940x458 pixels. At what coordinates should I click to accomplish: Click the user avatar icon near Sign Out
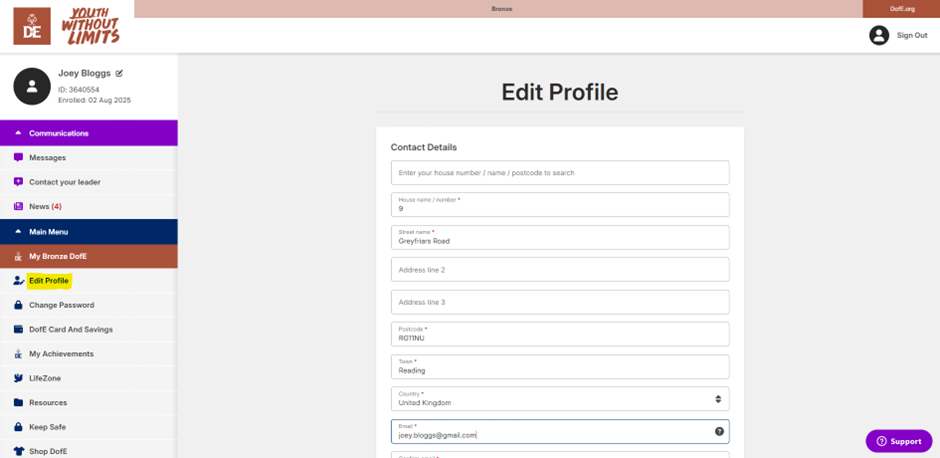(x=879, y=35)
